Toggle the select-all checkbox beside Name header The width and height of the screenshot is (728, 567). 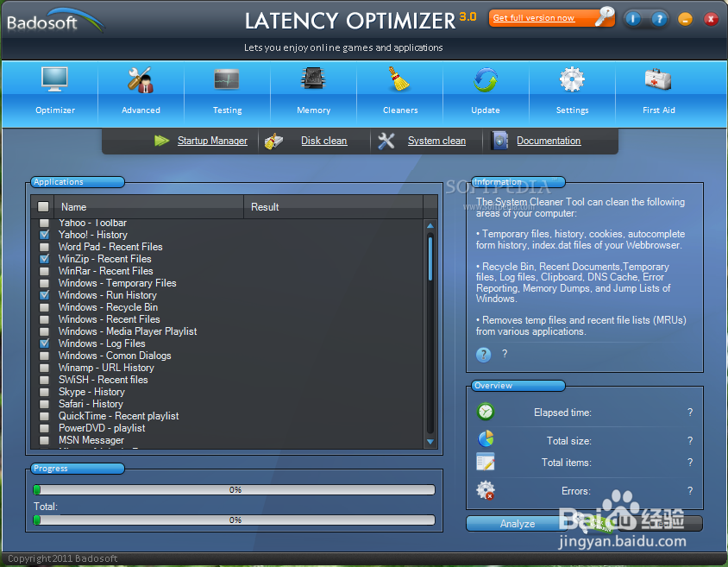(43, 206)
